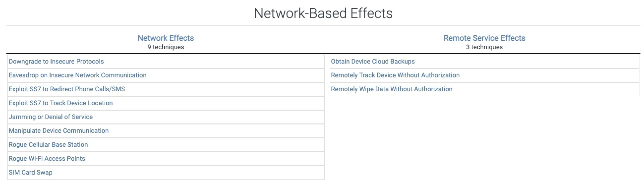Click Jamming or Denial of Service

(x=51, y=117)
